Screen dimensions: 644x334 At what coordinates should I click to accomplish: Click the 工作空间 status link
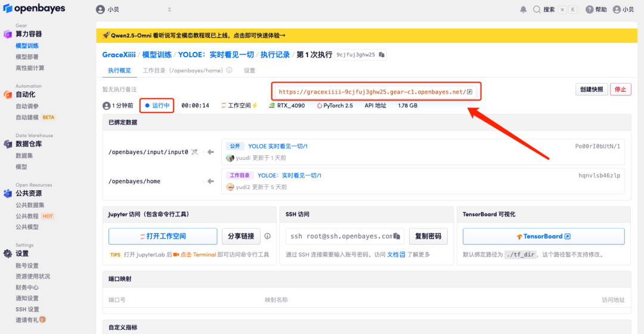(239, 106)
